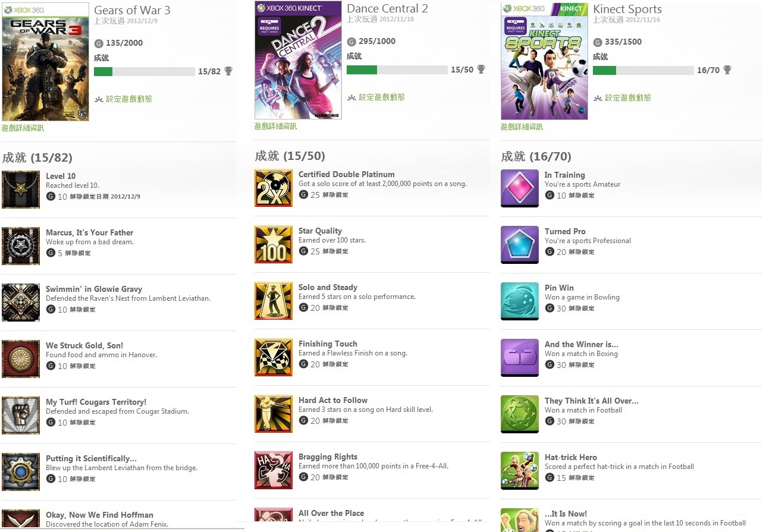
Task: Open 遊戲詳細資訊 link under Gears of War 3
Action: [x=23, y=128]
